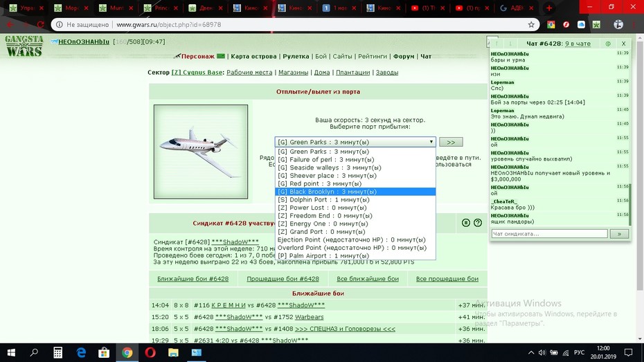
Task: Open the Windows notification center
Action: click(628, 352)
